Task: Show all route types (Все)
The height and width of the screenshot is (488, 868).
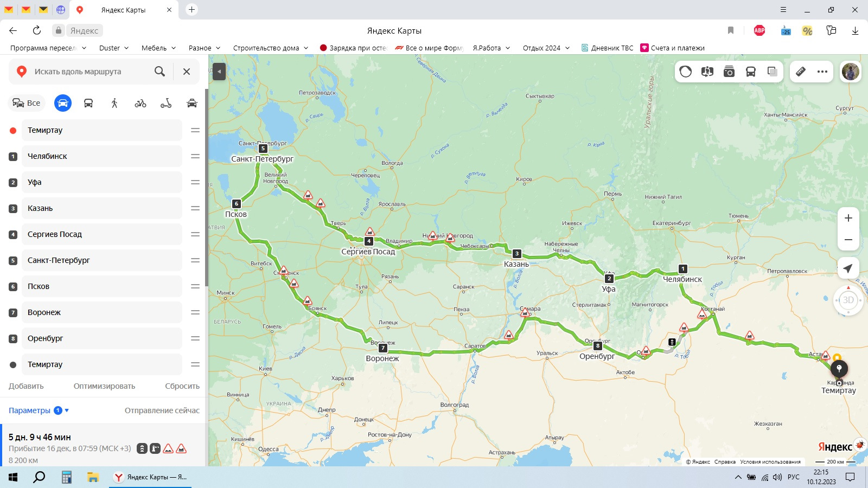Action: (x=27, y=103)
